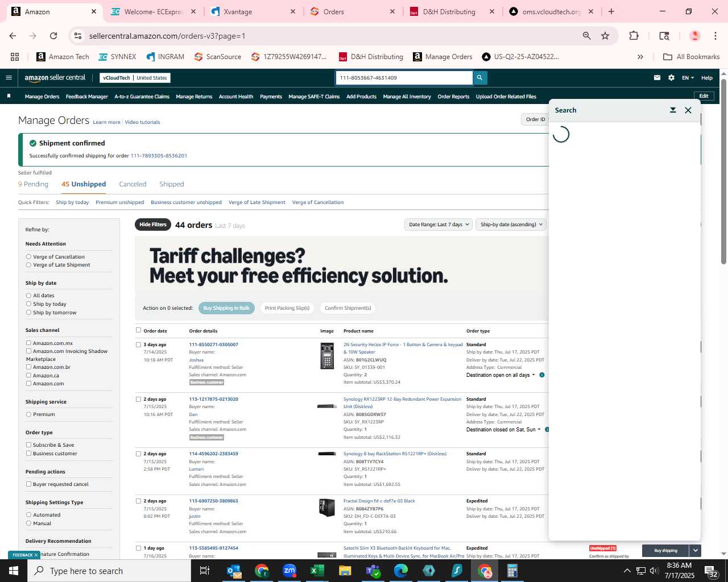The image size is (728, 582).
Task: Expand Destination open on all days details
Action: 500,375
